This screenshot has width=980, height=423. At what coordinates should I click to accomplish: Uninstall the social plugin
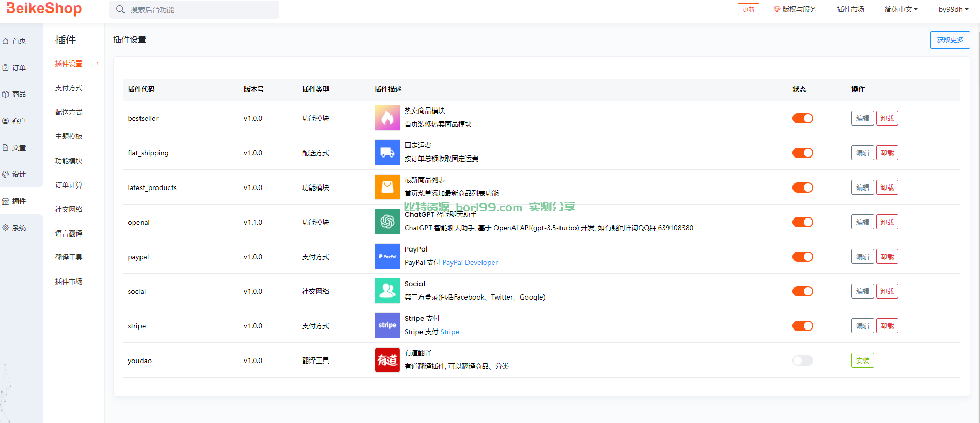(x=887, y=291)
